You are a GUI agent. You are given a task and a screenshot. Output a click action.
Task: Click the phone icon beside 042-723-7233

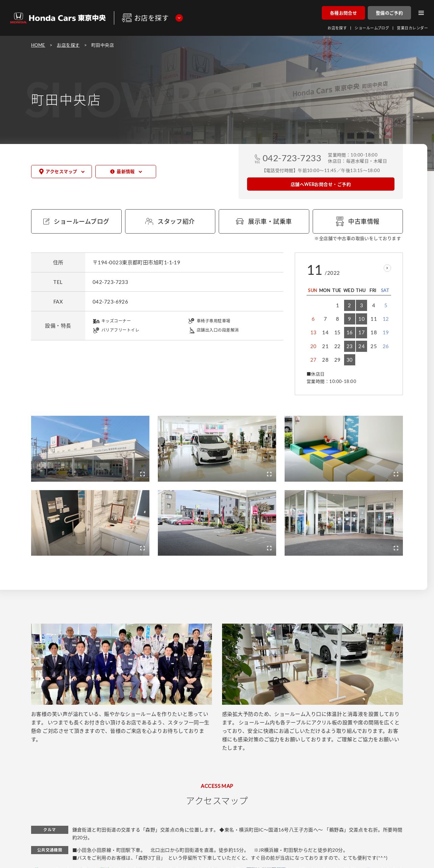click(257, 159)
